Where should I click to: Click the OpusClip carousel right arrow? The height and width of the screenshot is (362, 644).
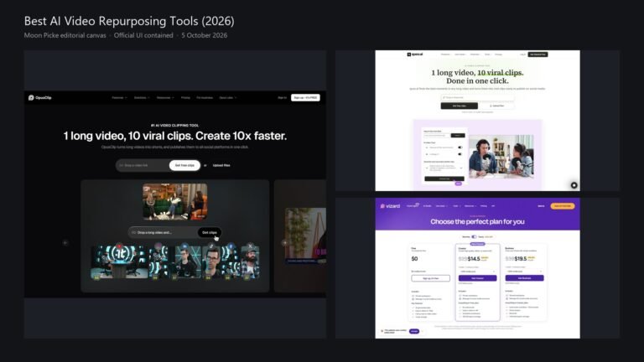coord(284,243)
